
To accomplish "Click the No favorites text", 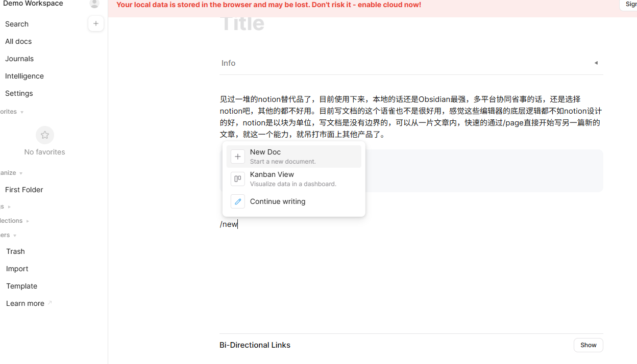I will 44,152.
